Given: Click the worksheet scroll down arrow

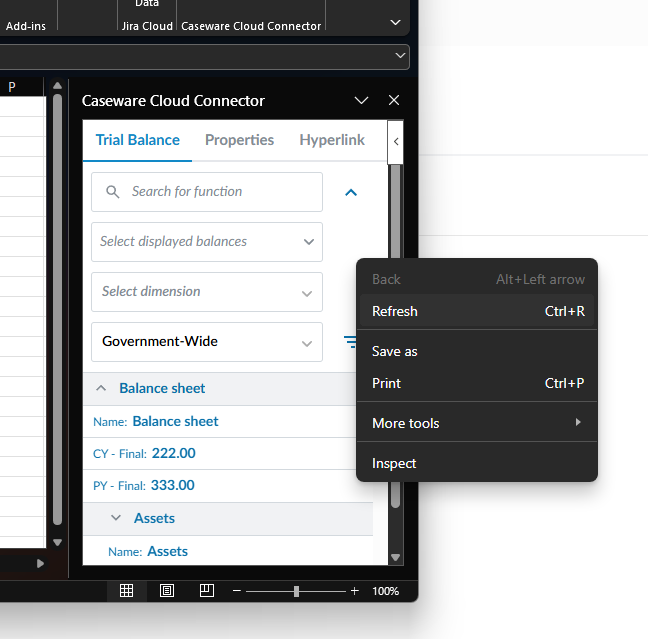Looking at the screenshot, I should [57, 542].
